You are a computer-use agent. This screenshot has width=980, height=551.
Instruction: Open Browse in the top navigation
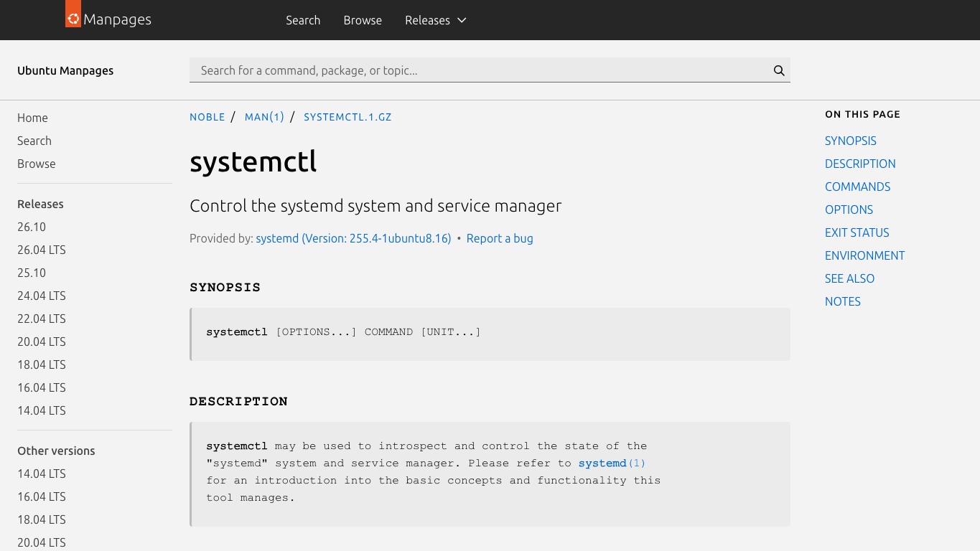tap(363, 20)
